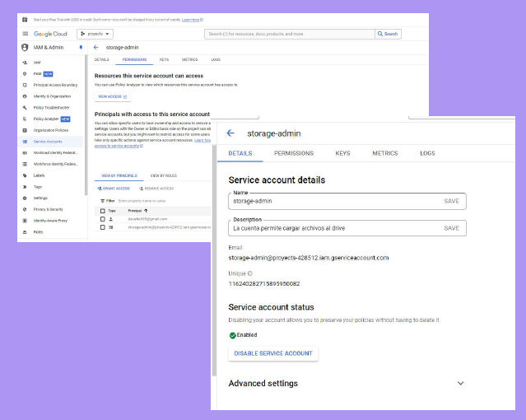526x420 pixels.
Task: Toggle the select-all checkbox in table header
Action: click(x=103, y=211)
